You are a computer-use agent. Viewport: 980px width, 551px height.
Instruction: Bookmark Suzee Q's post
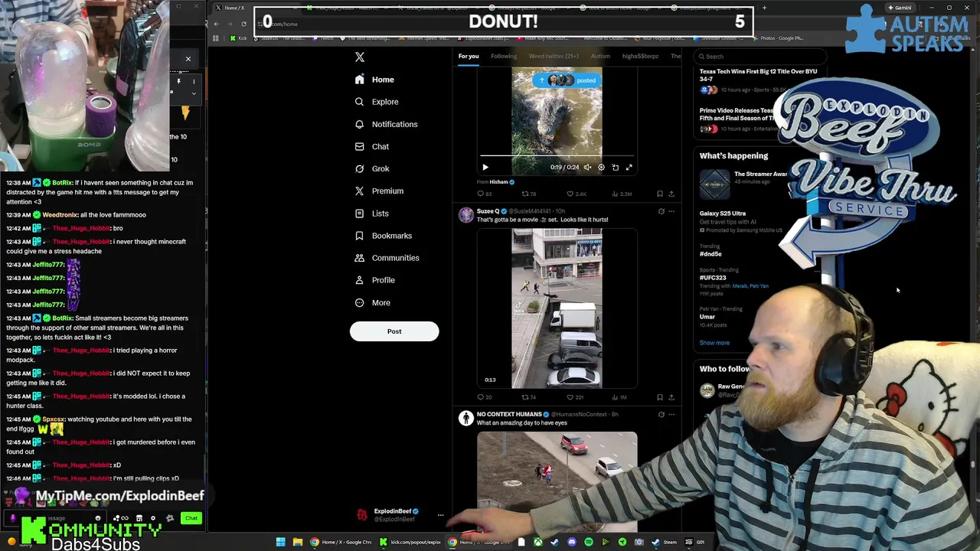[x=659, y=397]
